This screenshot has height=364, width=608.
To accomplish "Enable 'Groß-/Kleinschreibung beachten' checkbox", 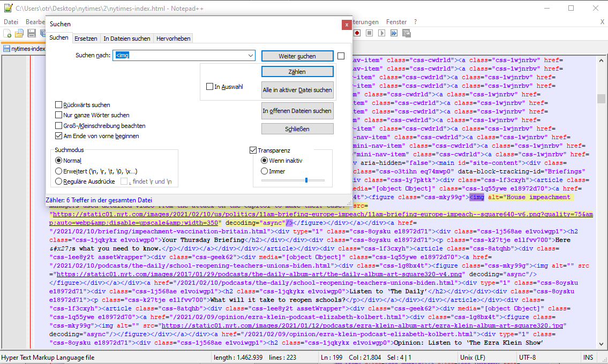I will tap(58, 126).
